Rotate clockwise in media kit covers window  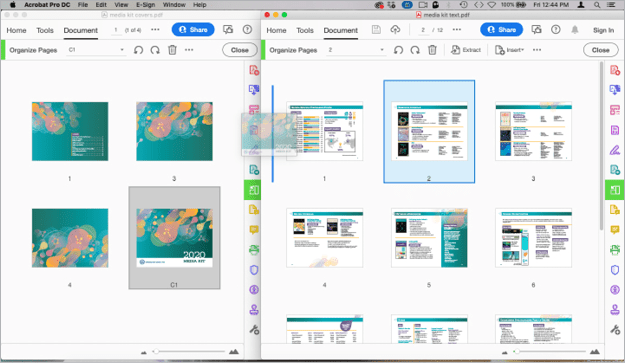tap(155, 50)
